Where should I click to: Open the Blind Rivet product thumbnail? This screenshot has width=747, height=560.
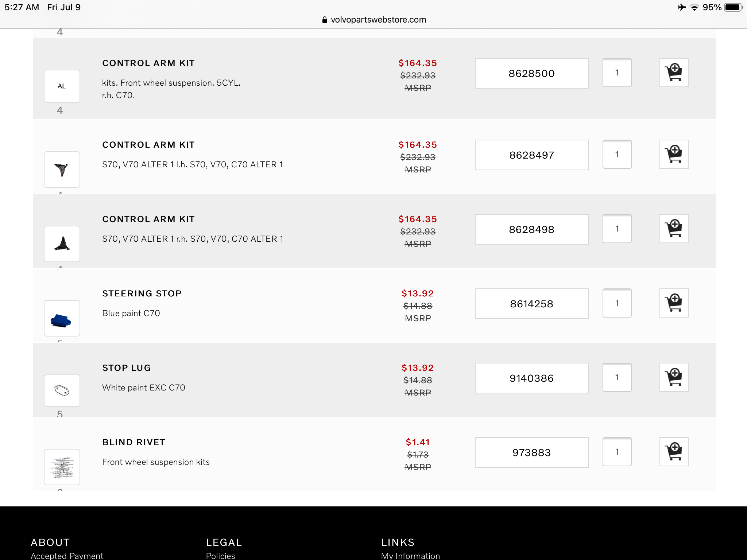(62, 467)
